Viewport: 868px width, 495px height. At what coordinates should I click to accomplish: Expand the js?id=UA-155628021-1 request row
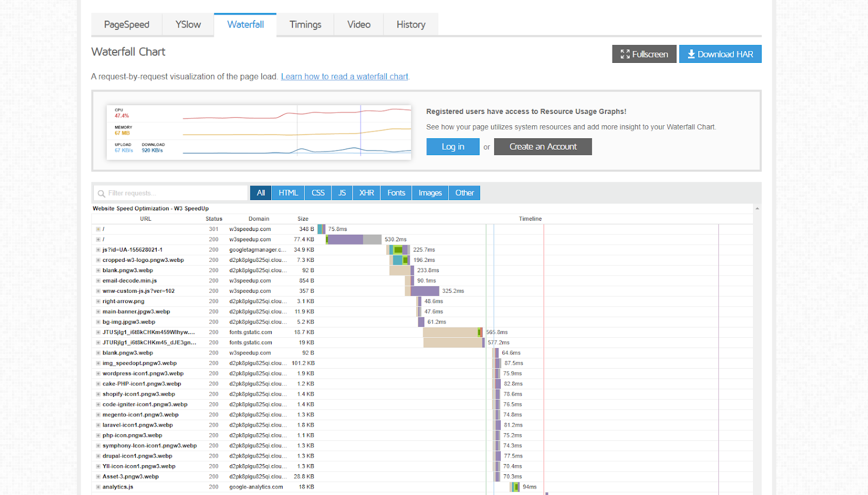98,250
